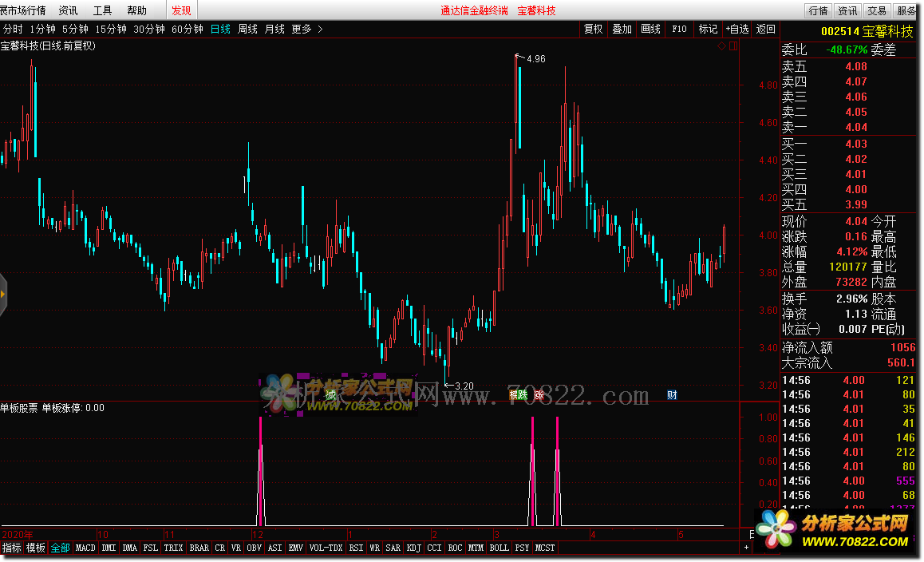The width and height of the screenshot is (924, 562).
Task: Select the 1分钟 period
Action: tap(42, 29)
